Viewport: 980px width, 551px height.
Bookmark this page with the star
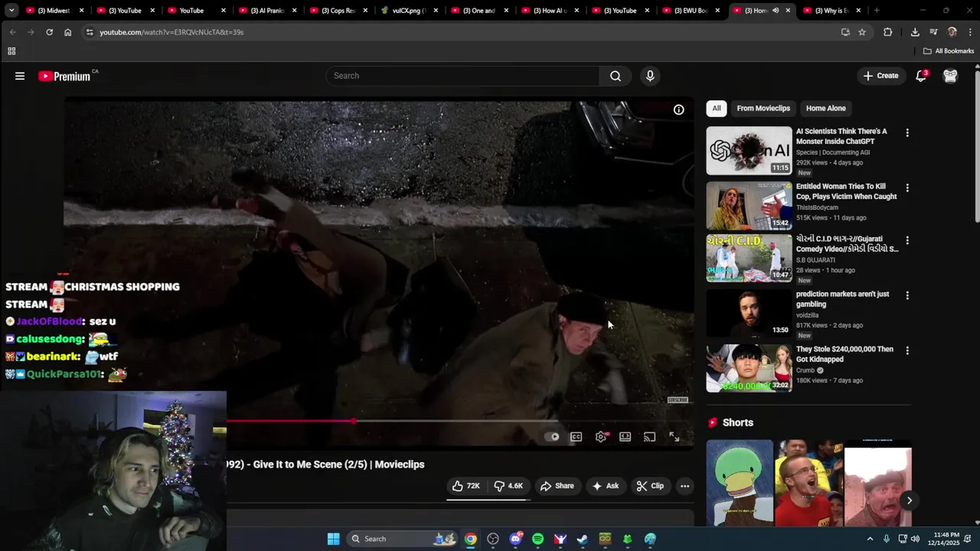[x=862, y=32]
